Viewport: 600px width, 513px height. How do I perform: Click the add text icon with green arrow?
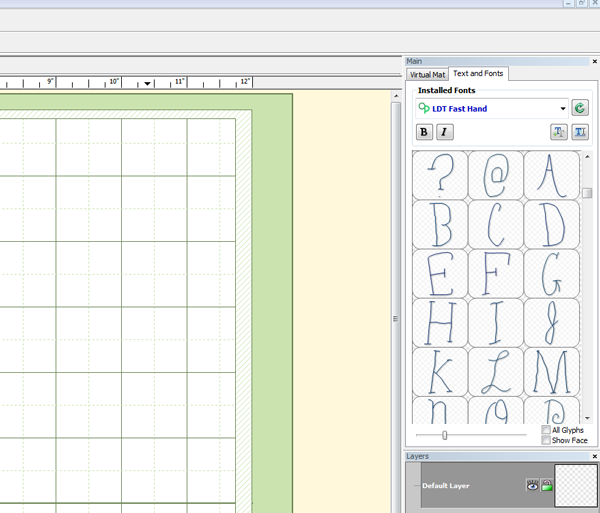point(558,132)
